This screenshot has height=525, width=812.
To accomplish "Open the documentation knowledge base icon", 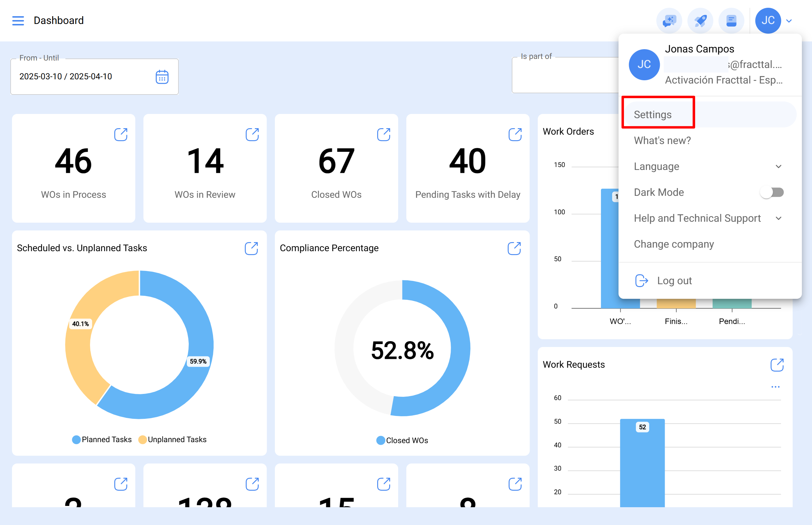I will pos(731,20).
